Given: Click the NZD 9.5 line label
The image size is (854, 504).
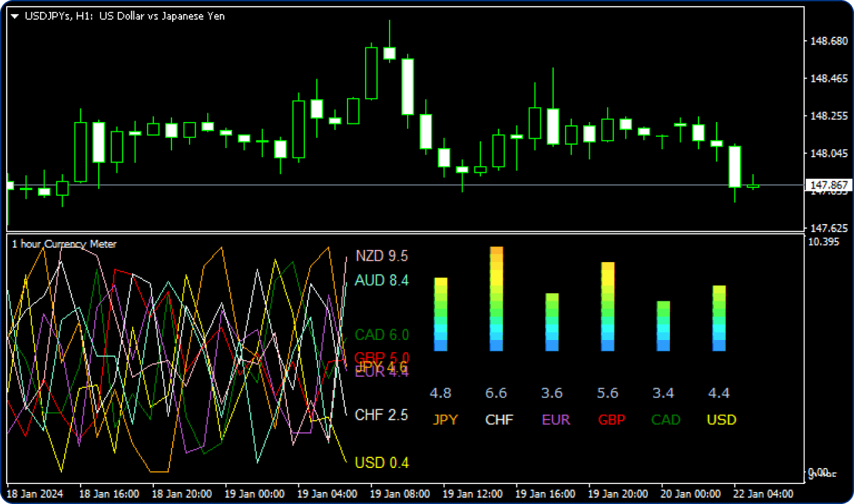Looking at the screenshot, I should [x=382, y=256].
